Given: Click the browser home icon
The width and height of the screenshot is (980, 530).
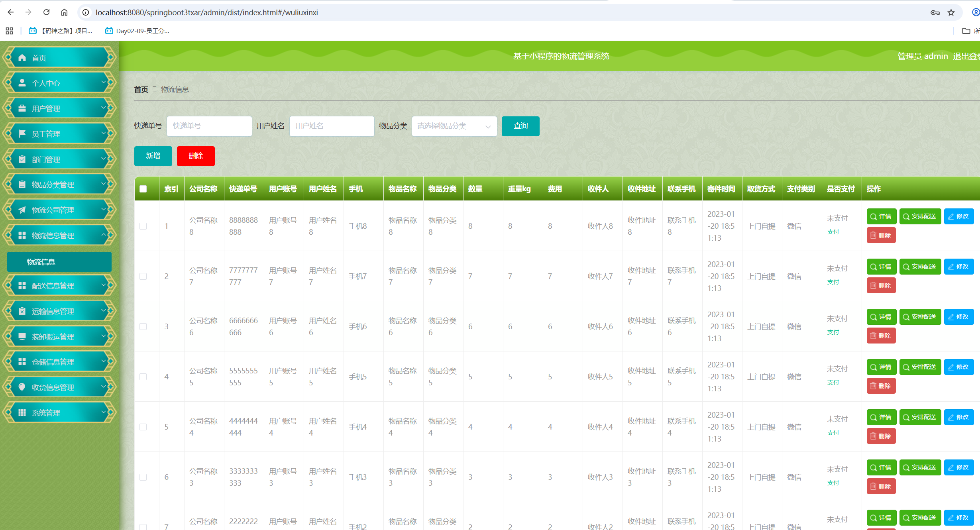Looking at the screenshot, I should click(x=64, y=12).
